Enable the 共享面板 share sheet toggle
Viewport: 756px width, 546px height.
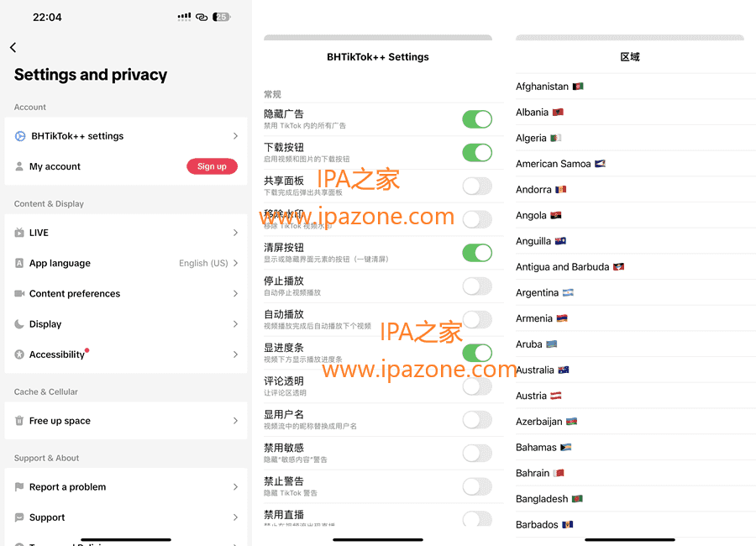477,186
